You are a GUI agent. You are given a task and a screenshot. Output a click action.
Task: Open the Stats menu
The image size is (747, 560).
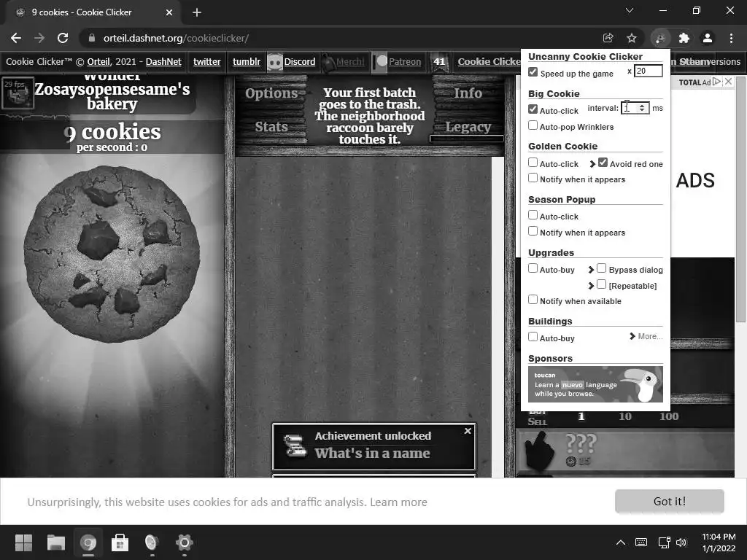pos(271,127)
